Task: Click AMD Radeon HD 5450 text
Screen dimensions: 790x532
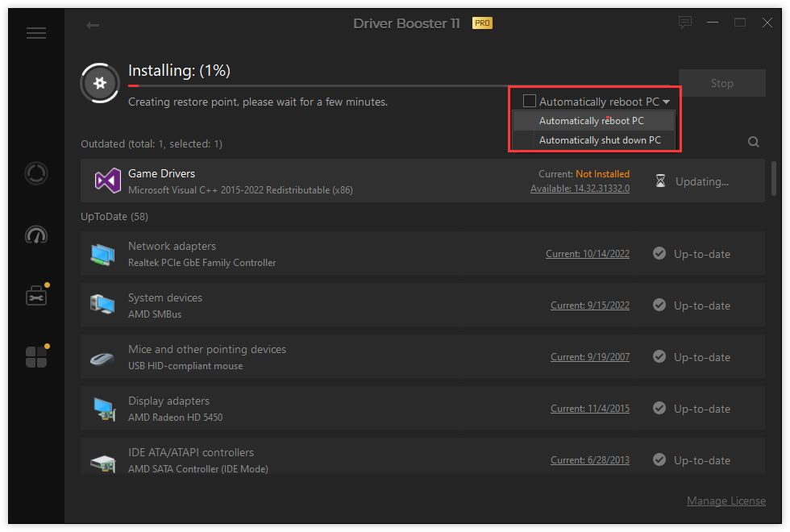Action: point(176,418)
